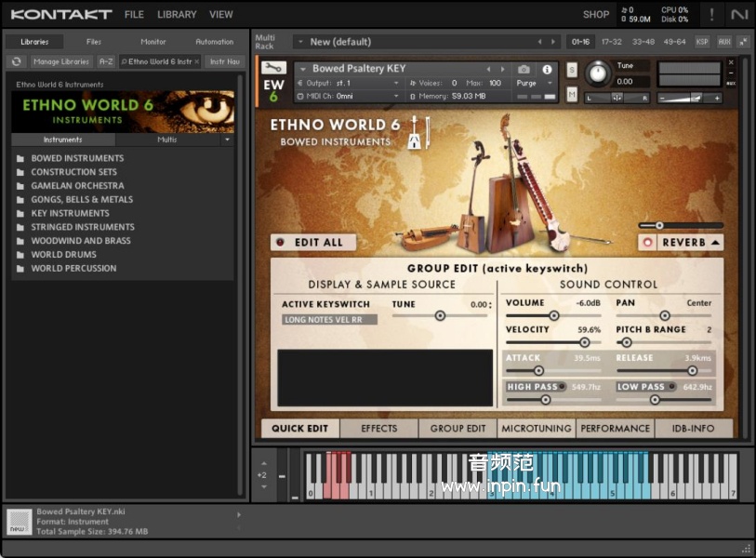This screenshot has width=756, height=558.
Task: Open the Files browser tab
Action: click(94, 42)
